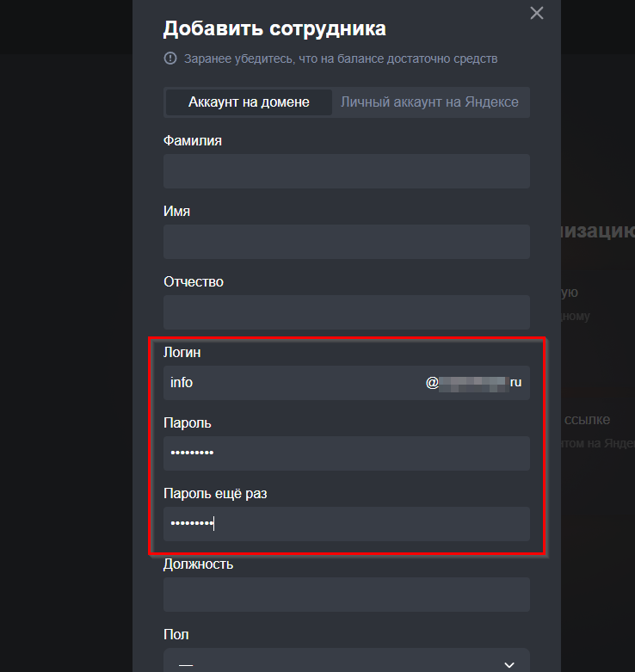The width and height of the screenshot is (635, 672).
Task: Switch to Аккаунт на домене tab
Action: 249,102
